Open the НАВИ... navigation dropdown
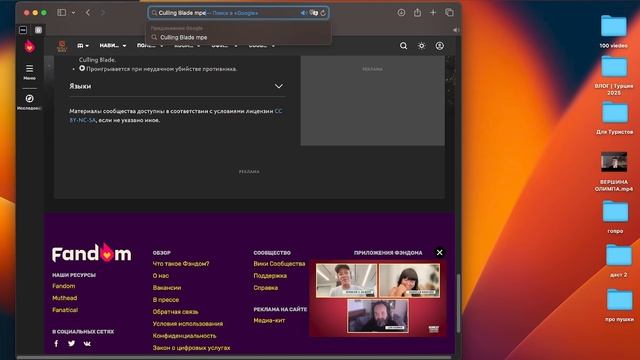 (x=113, y=45)
